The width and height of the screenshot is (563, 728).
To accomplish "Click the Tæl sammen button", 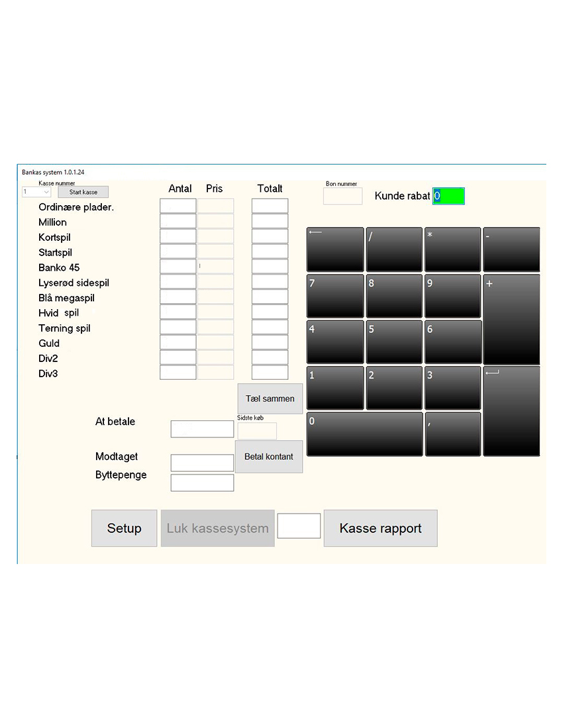I will coord(270,398).
